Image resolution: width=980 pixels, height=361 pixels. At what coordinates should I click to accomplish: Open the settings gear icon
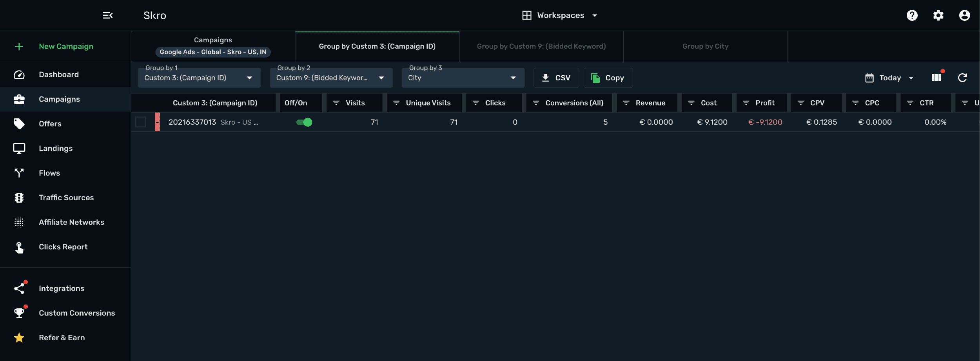point(938,15)
